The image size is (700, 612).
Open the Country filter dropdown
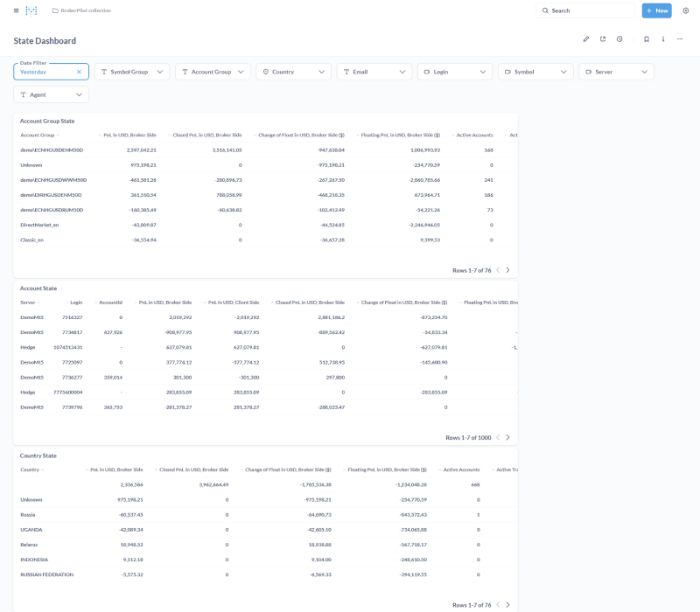[x=293, y=71]
